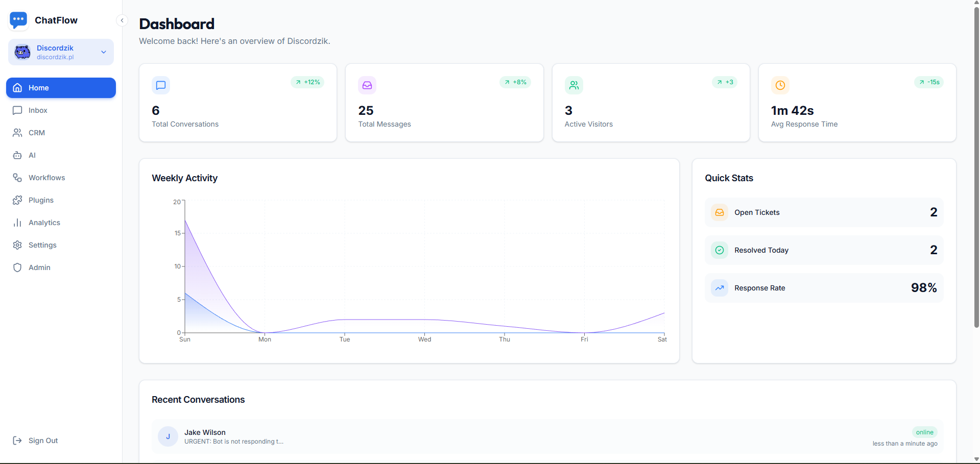
Task: Click the Total Conversations chat bubble icon
Action: [x=161, y=85]
